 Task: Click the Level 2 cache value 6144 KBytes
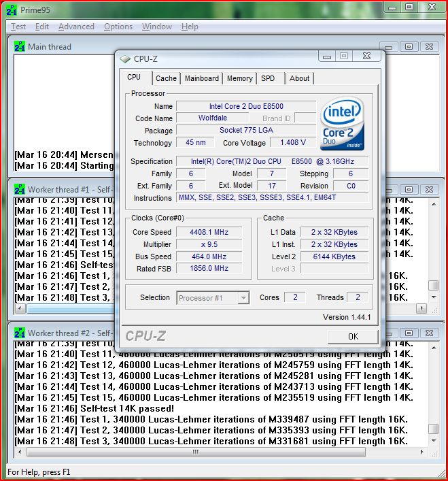coord(334,256)
